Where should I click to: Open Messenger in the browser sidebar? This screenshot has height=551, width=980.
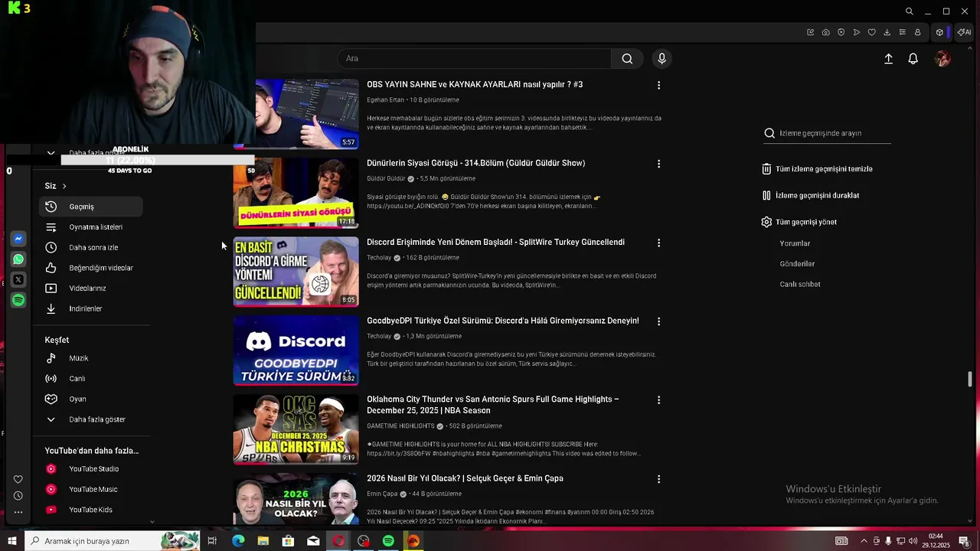pyautogui.click(x=18, y=239)
